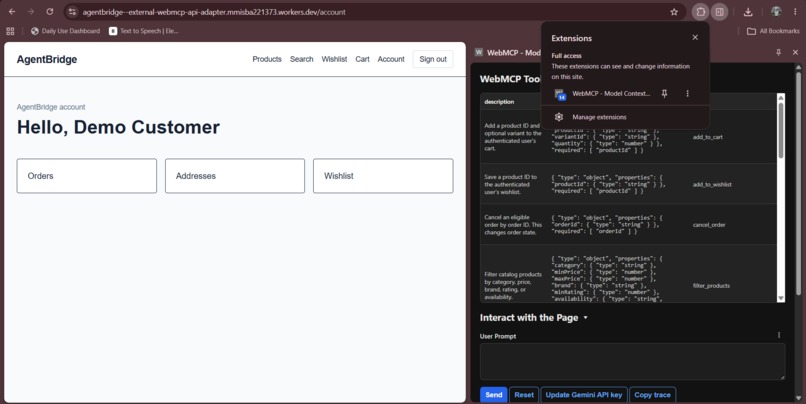This screenshot has width=806, height=404.
Task: Click the description column header
Action: (x=499, y=102)
